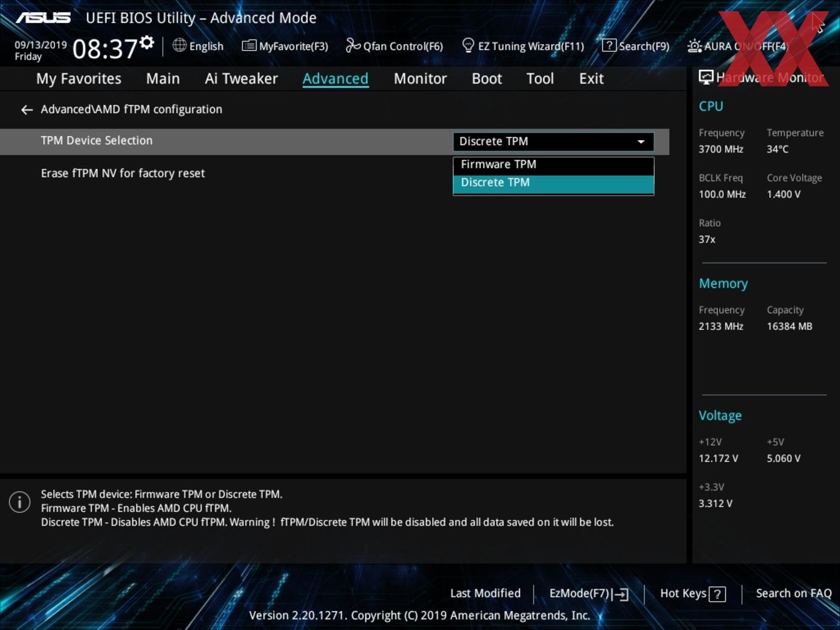
Task: Click the Advanced\AMD fTPM configuration breadcrumb
Action: click(131, 109)
